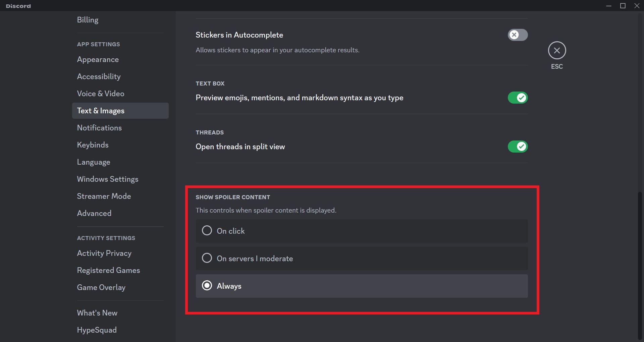Viewport: 644px width, 342px height.
Task: Click the settings page vertical scrollbar
Action: coord(640,265)
